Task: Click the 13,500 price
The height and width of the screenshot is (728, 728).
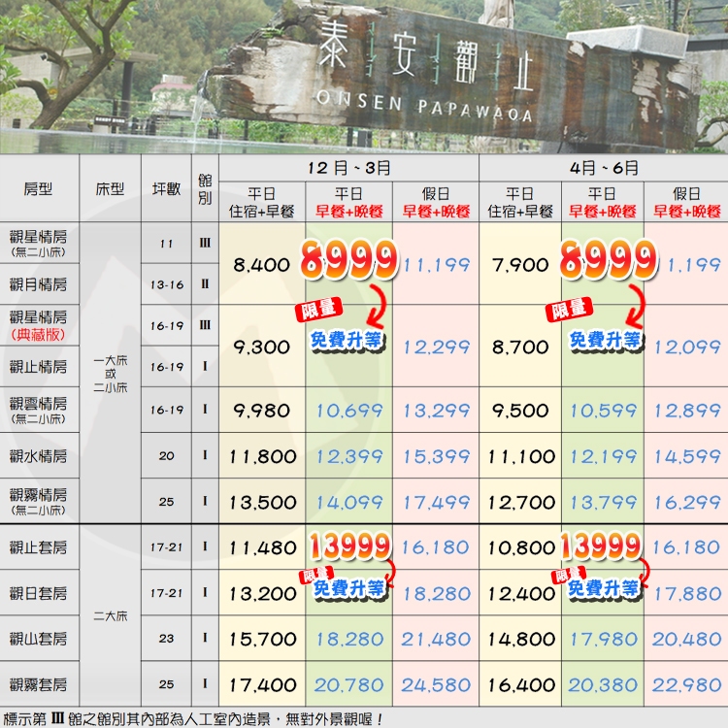Action: click(263, 502)
